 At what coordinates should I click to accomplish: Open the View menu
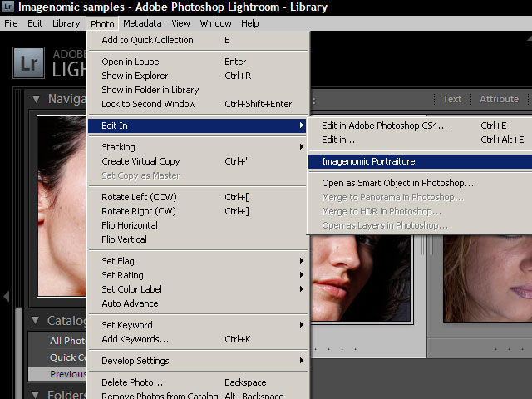tap(180, 23)
